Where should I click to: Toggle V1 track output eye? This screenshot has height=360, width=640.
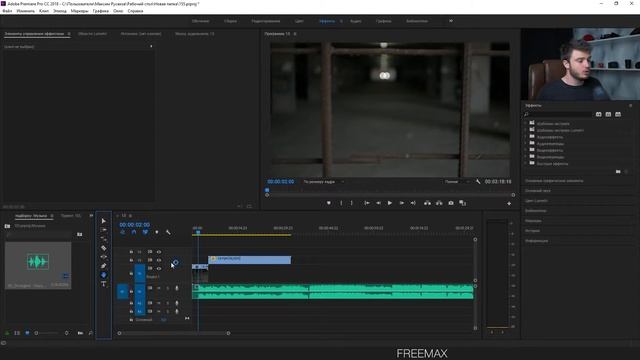pyautogui.click(x=159, y=269)
